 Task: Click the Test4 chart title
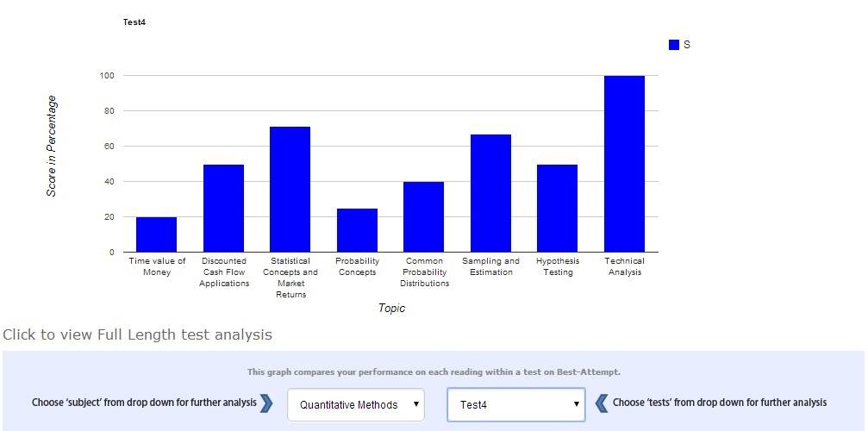click(x=134, y=22)
